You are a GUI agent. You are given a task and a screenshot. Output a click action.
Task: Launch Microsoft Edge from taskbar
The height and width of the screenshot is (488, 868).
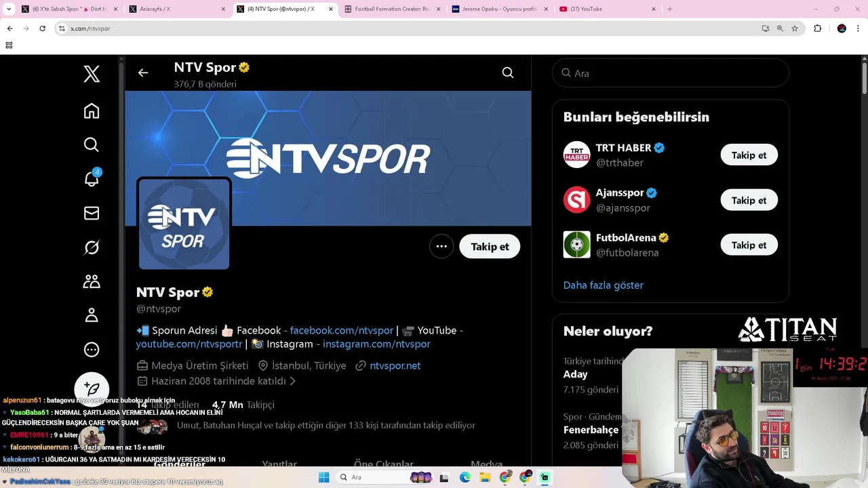click(x=465, y=477)
